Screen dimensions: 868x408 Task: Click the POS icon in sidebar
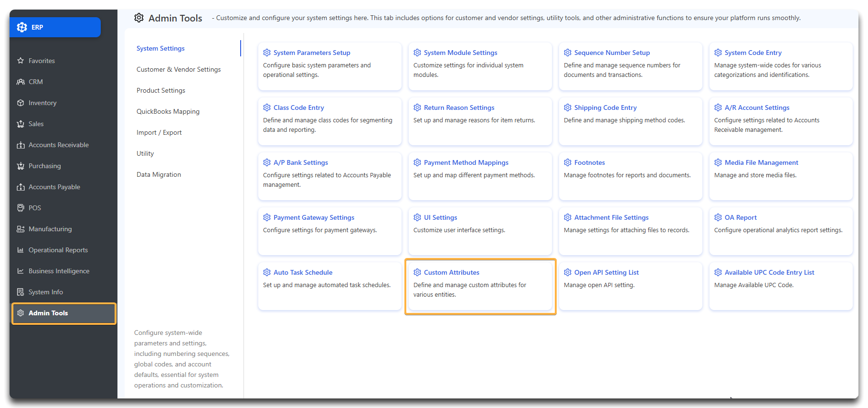tap(21, 208)
